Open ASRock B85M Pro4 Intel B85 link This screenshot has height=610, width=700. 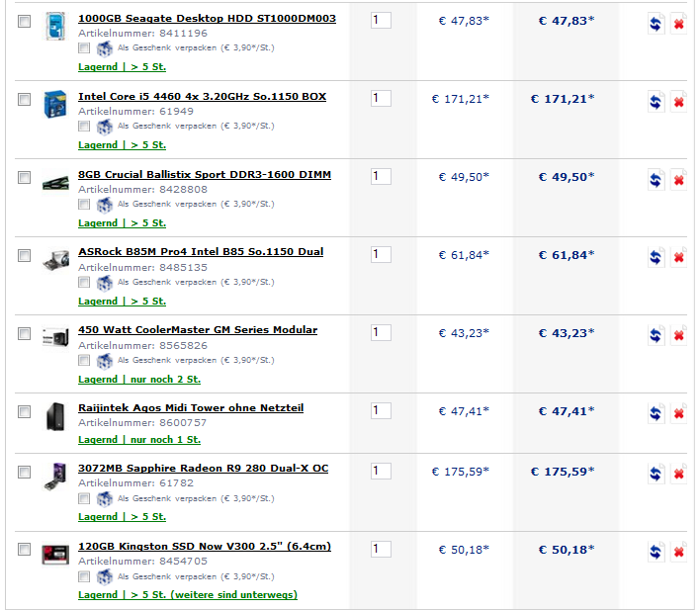click(201, 252)
